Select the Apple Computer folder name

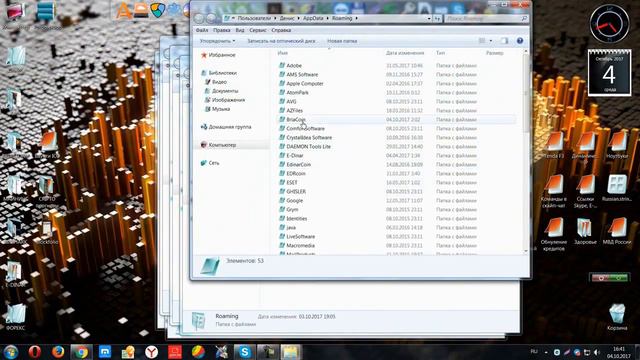pos(305,83)
